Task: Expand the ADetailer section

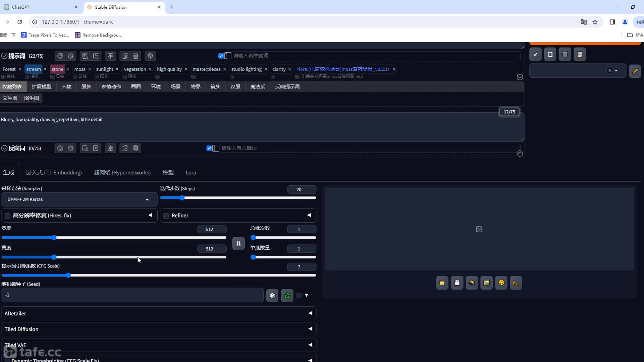Action: [159, 313]
